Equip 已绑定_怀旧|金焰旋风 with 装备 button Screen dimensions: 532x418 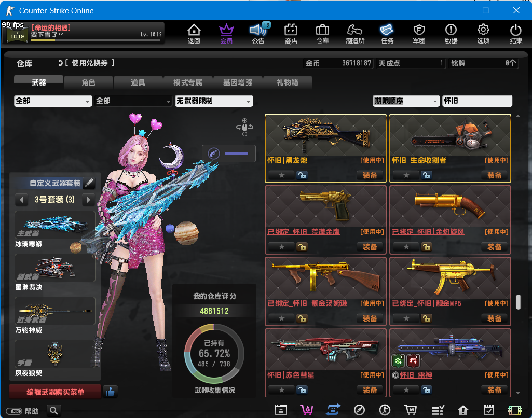(x=494, y=247)
